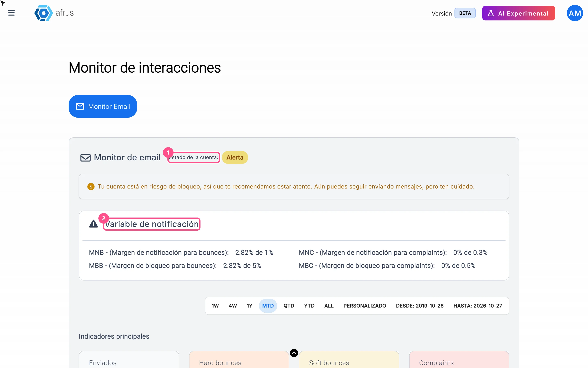The image size is (588, 368).
Task: Select the 4W time range
Action: [x=233, y=306]
